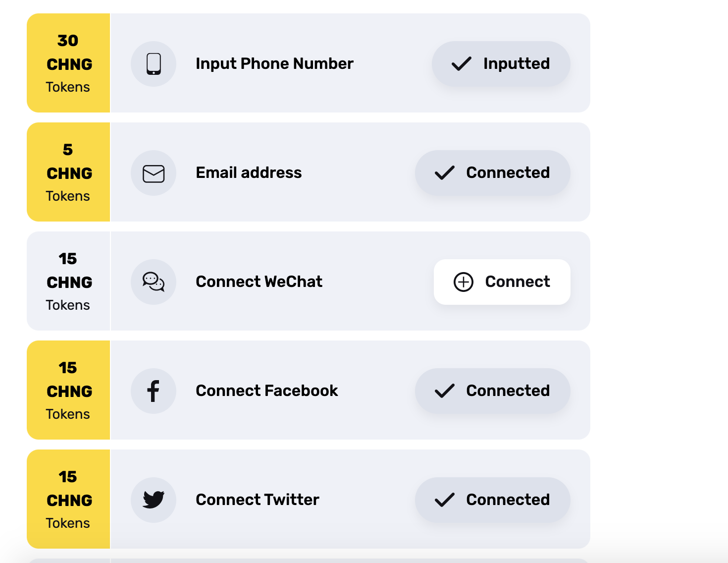728x563 pixels.
Task: Click the Connect Twitter label text
Action: [258, 500]
